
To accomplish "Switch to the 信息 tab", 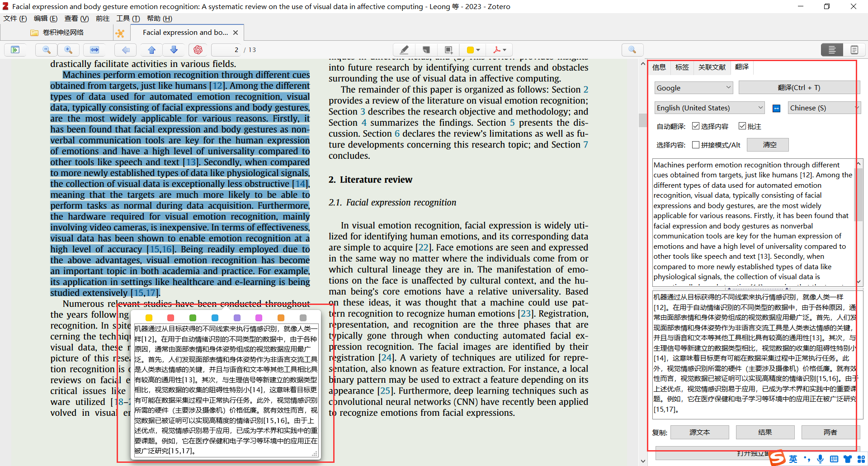I will (x=659, y=67).
